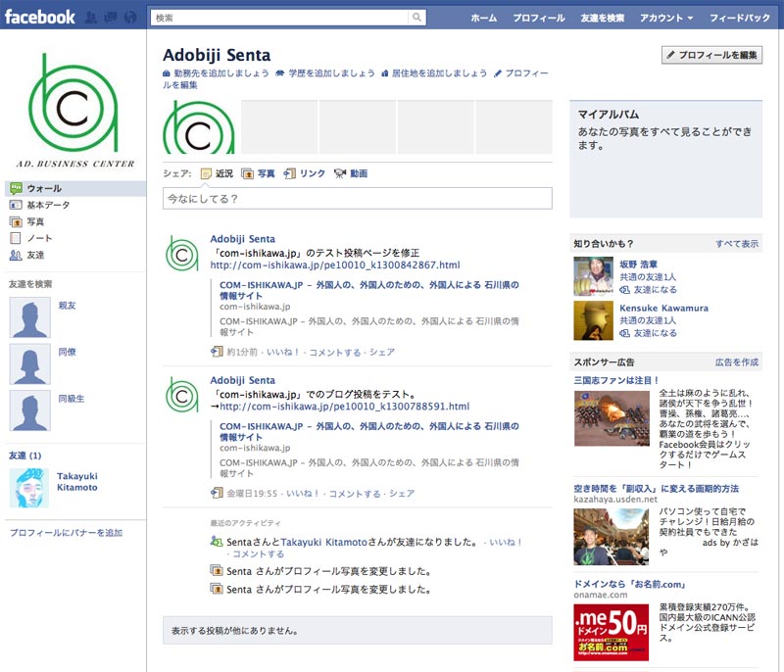Click the 同僚 friend list link
Viewport: 784px width, 672px height.
(x=67, y=352)
